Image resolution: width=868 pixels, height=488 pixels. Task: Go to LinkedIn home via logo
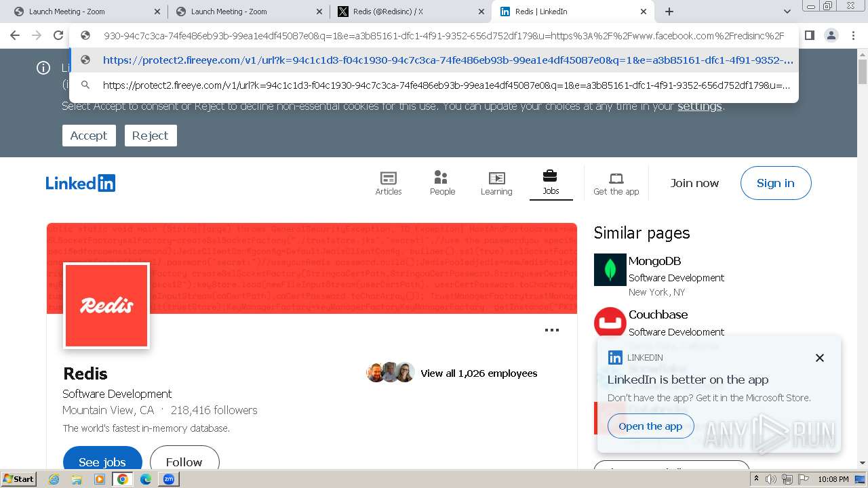(x=81, y=183)
